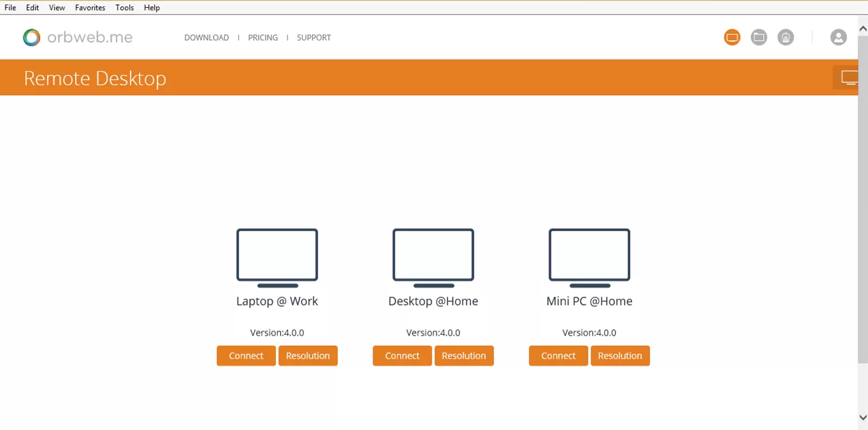Click the Remote Desktop page title
Image resolution: width=868 pixels, height=430 pixels.
click(95, 78)
